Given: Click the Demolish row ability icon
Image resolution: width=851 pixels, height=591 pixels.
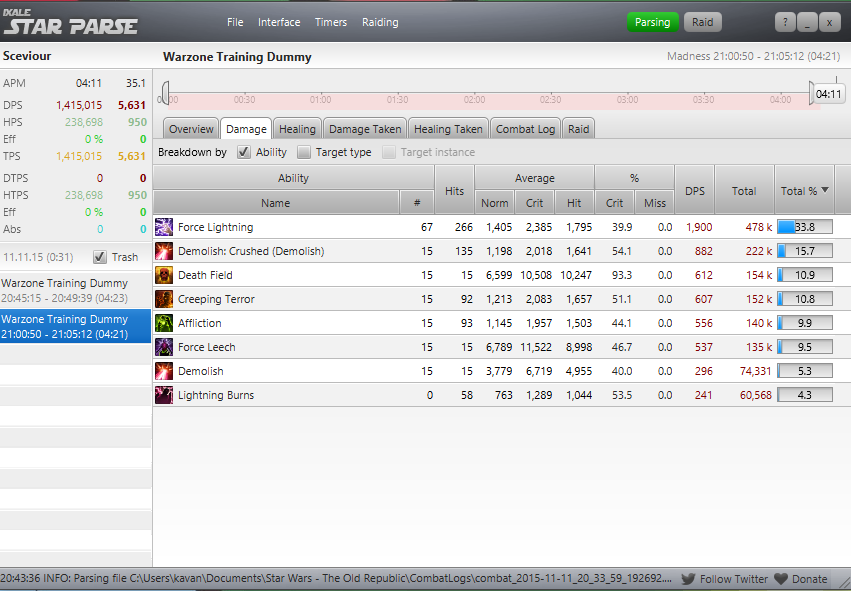Looking at the screenshot, I should click(164, 371).
